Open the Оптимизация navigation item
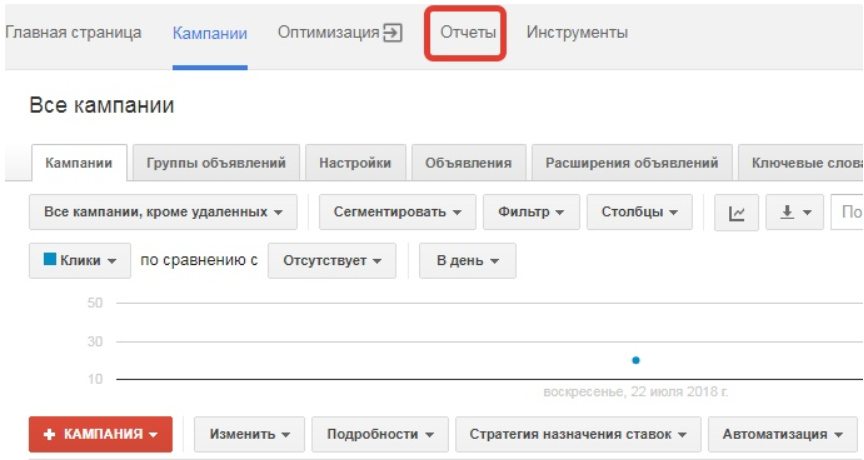Viewport: 864px width, 460px height. pos(328,33)
